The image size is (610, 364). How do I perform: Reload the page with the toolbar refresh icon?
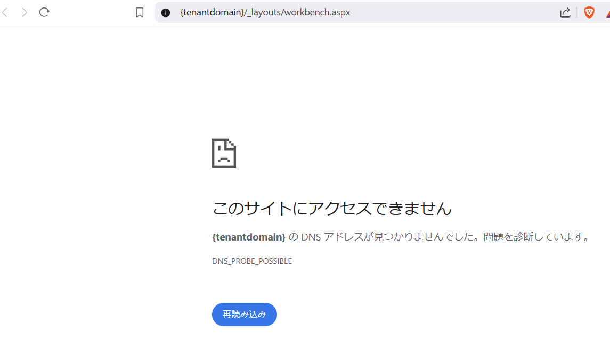pos(45,12)
